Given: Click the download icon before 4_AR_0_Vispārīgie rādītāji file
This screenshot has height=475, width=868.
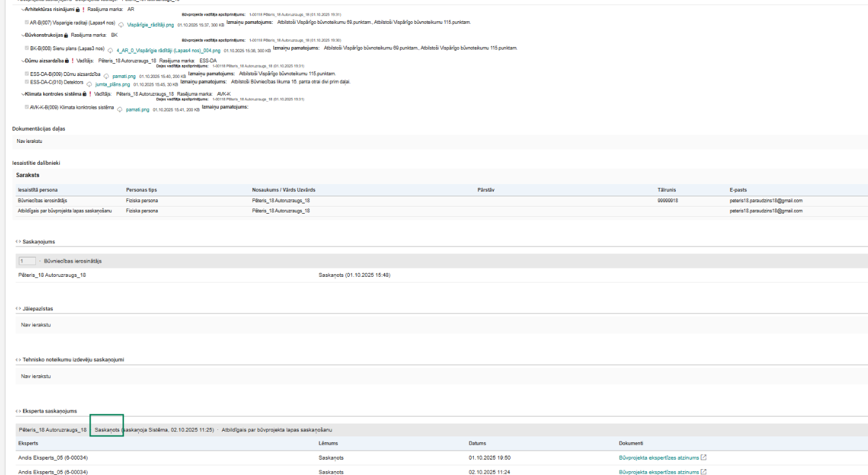Looking at the screenshot, I should (110, 50).
